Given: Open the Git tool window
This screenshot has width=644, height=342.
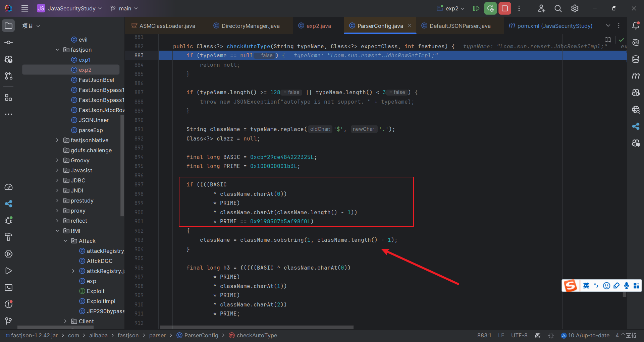Looking at the screenshot, I should (9, 321).
